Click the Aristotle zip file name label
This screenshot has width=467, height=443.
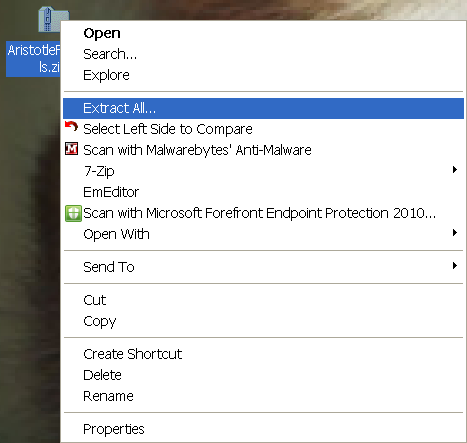[33, 59]
